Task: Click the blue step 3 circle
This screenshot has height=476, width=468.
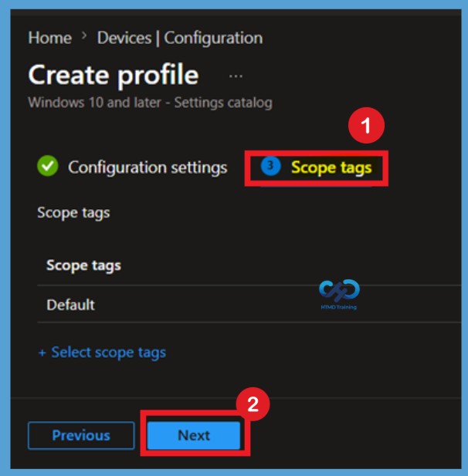Action: coord(270,166)
